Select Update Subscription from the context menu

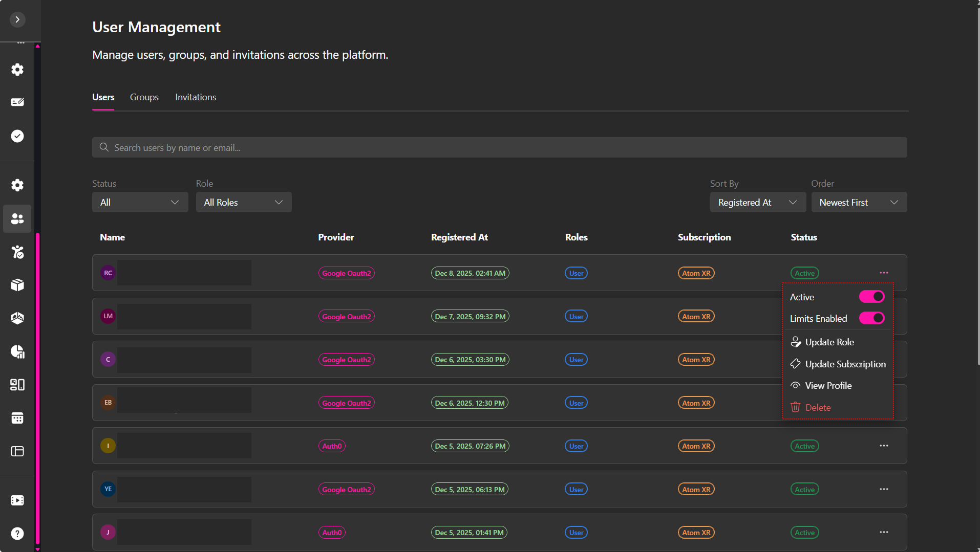tap(845, 364)
